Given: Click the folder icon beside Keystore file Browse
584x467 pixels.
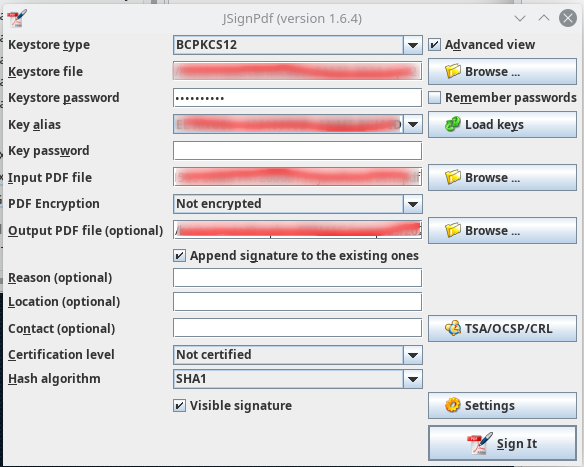Looking at the screenshot, I should point(453,71).
